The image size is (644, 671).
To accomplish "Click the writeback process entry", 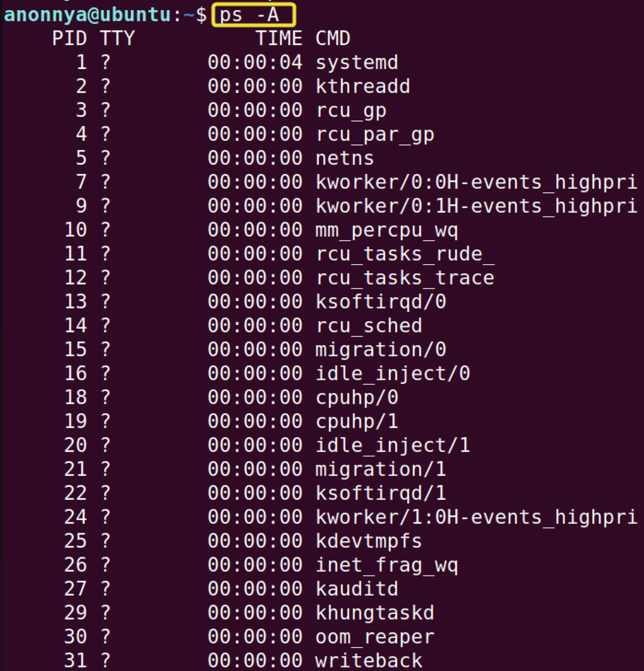I will coord(368,661).
